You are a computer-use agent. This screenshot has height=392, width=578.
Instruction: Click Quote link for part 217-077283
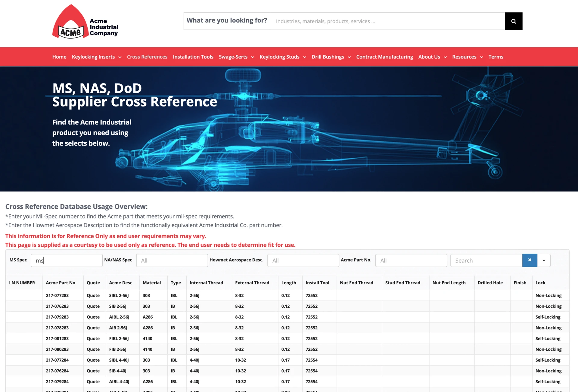93,295
